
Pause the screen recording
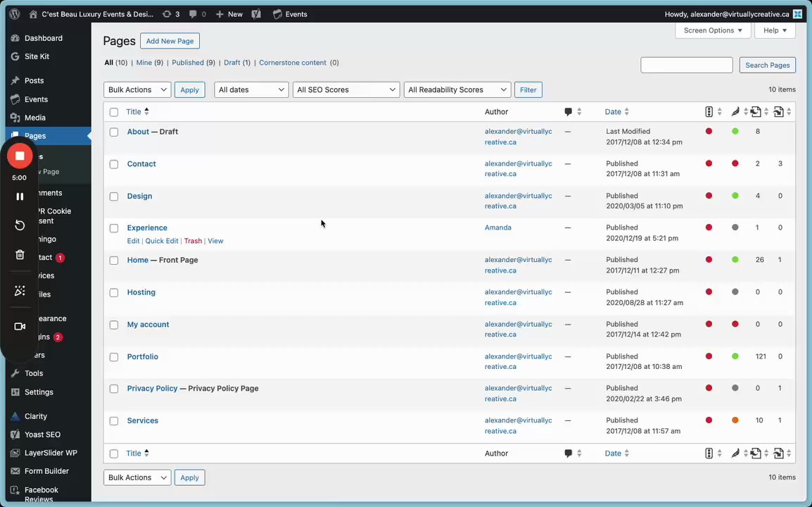[20, 196]
